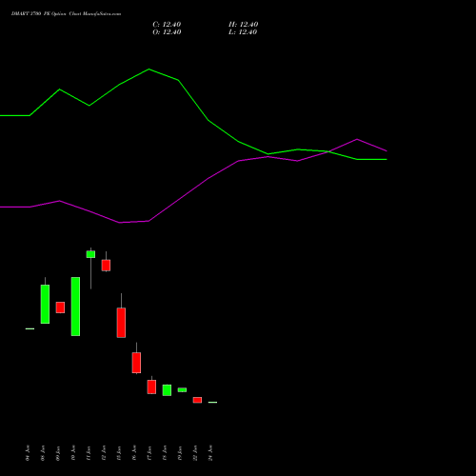Click the 09 Jun date axis label
Screen dimensions: 476x476
coord(58,453)
